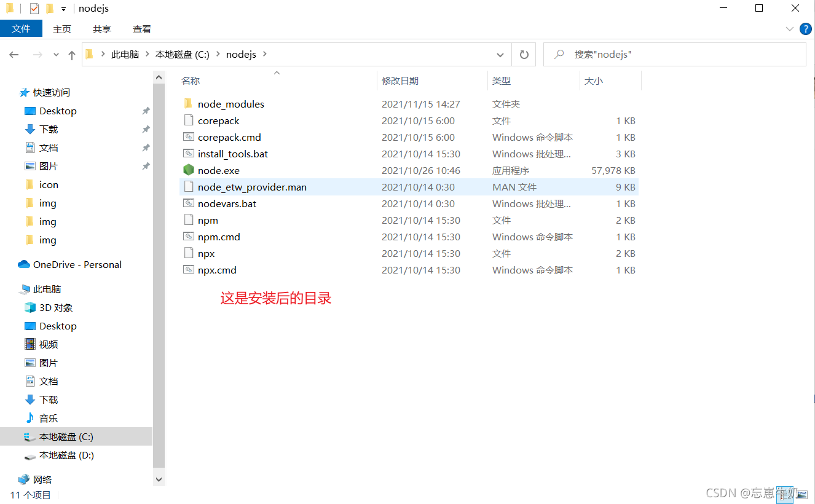Switch to large thumbnails view icon
The image size is (815, 504).
point(802,494)
